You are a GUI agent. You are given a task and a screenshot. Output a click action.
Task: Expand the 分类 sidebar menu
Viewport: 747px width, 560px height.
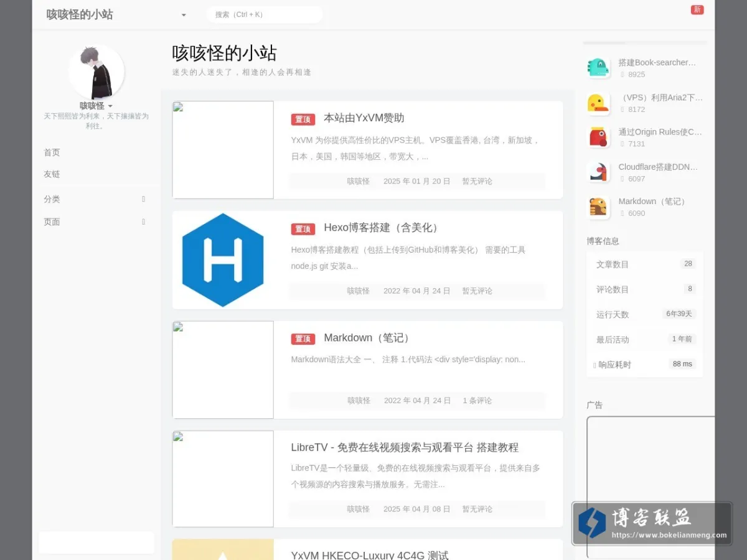point(96,199)
